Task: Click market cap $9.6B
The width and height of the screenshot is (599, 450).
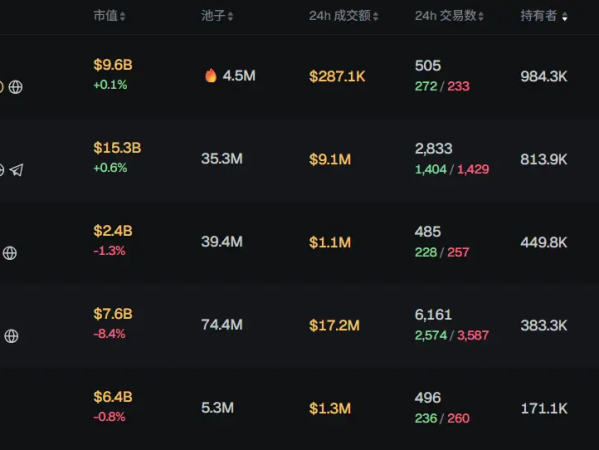Action: pos(113,65)
